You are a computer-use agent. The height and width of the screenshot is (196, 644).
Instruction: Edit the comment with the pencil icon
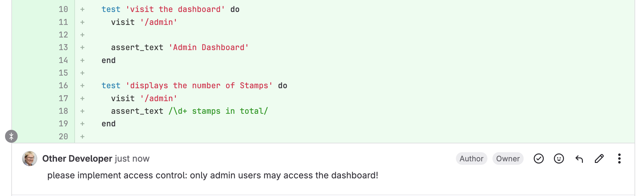click(x=599, y=159)
